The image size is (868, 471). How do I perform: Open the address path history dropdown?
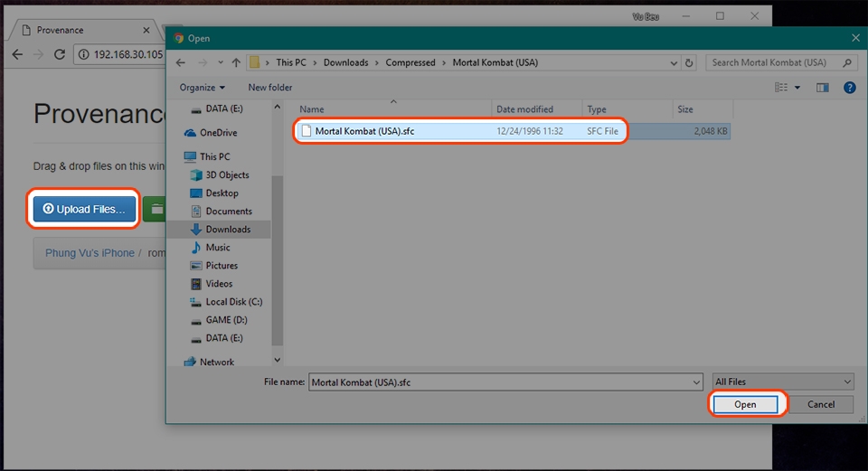673,63
